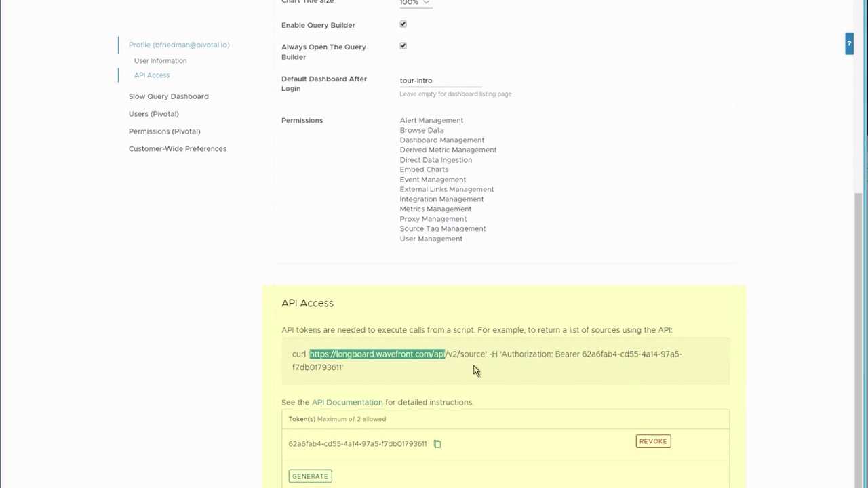Image resolution: width=868 pixels, height=488 pixels.
Task: Navigate to Users (Pivotal)
Action: tap(153, 114)
